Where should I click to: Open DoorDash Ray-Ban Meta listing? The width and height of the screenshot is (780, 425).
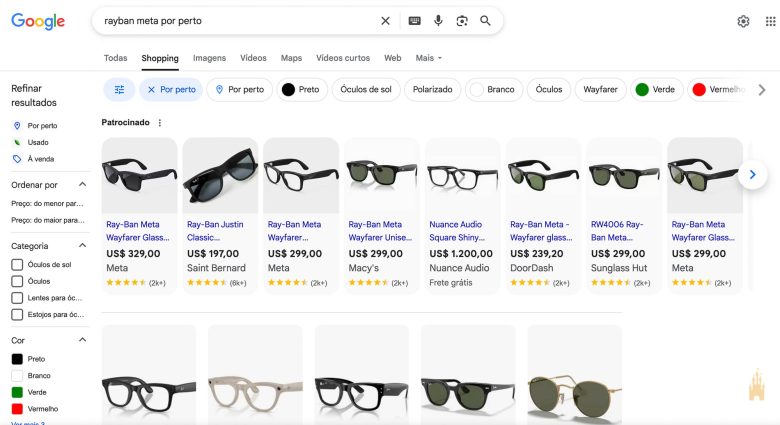pos(543,214)
